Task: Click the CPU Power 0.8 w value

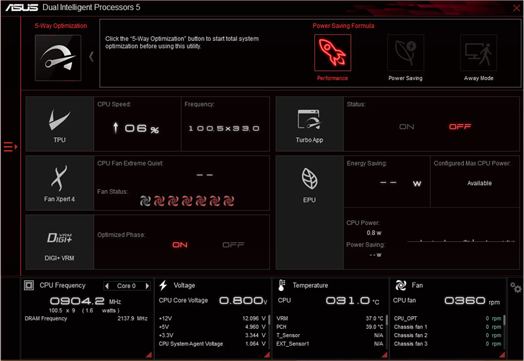Action: [x=374, y=233]
